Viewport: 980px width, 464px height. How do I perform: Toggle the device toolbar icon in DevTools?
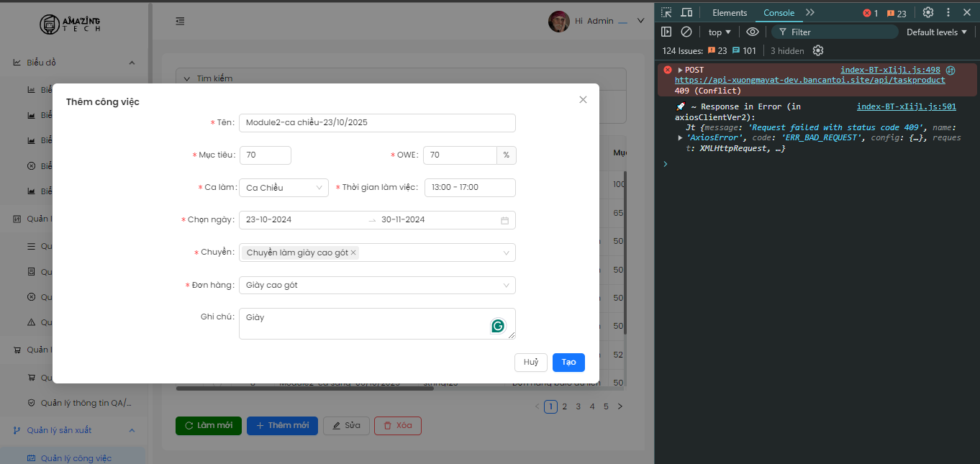[686, 12]
